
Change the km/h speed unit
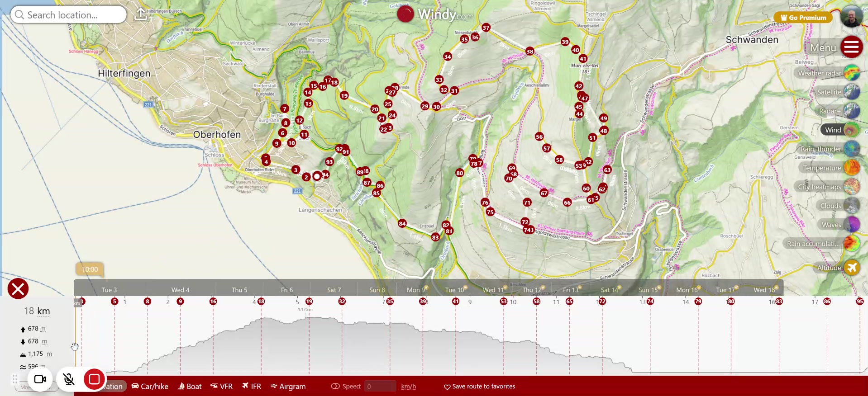[408, 387]
